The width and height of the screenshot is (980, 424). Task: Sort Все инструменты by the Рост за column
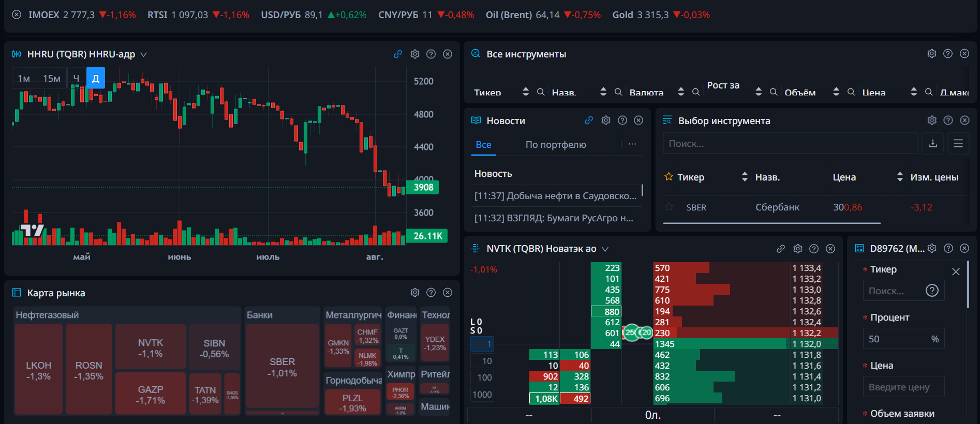tap(759, 92)
